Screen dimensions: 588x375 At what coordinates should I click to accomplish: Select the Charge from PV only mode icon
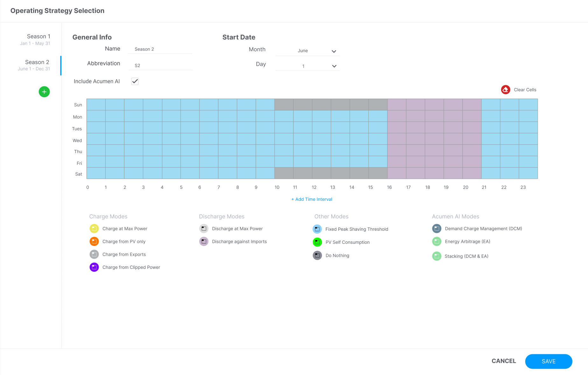[x=94, y=241]
